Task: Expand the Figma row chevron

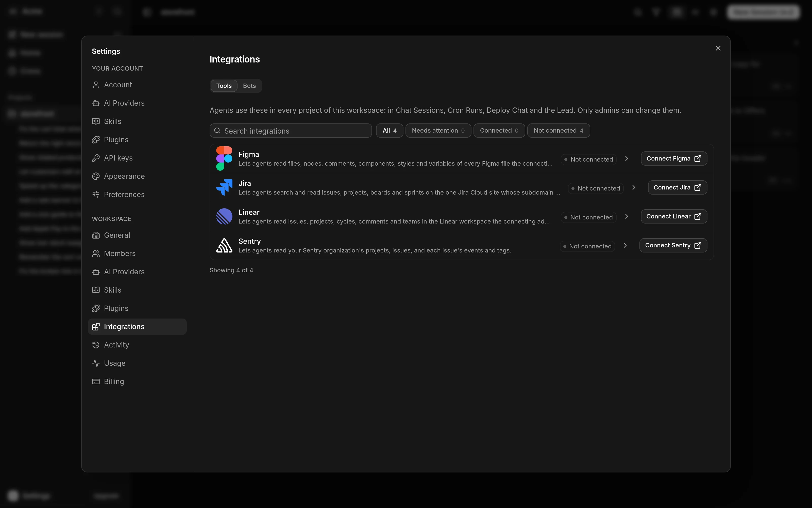Action: 627,158
